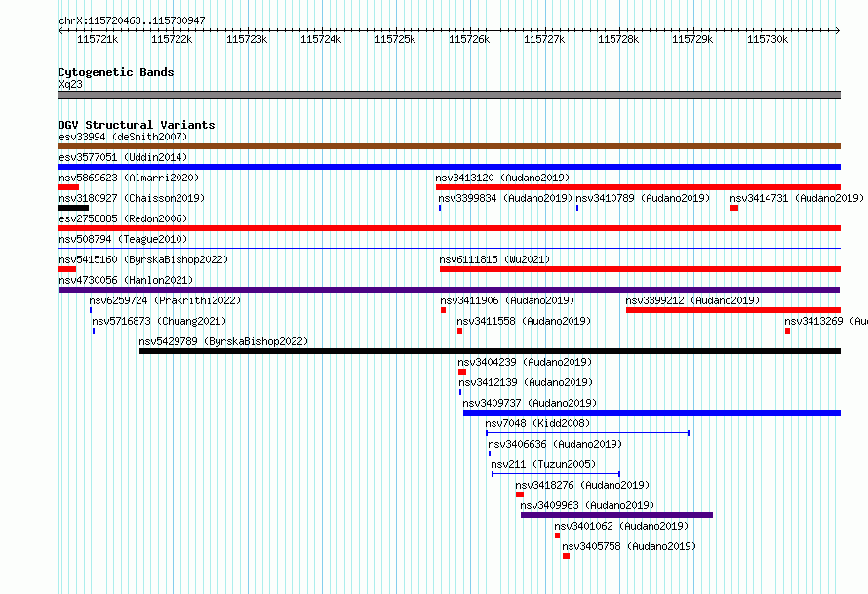Click the Cytogenetic Bands track title
Image resolution: width=868 pixels, height=594 pixels.
116,72
